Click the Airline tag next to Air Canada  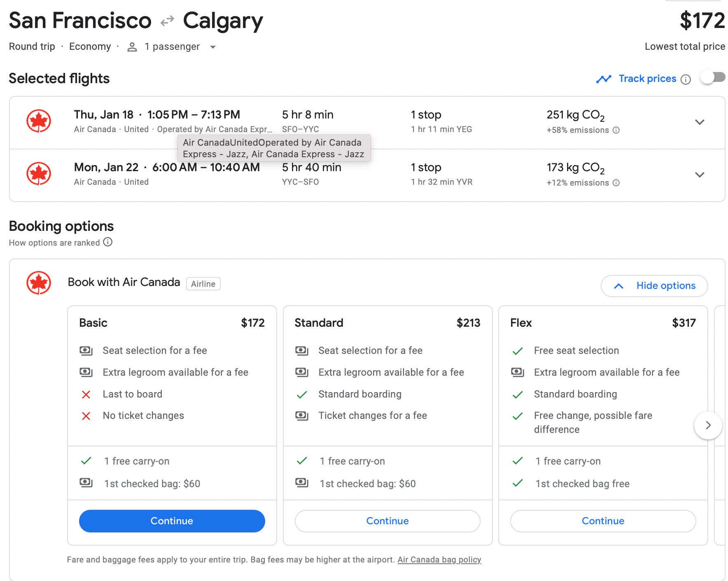[203, 284]
